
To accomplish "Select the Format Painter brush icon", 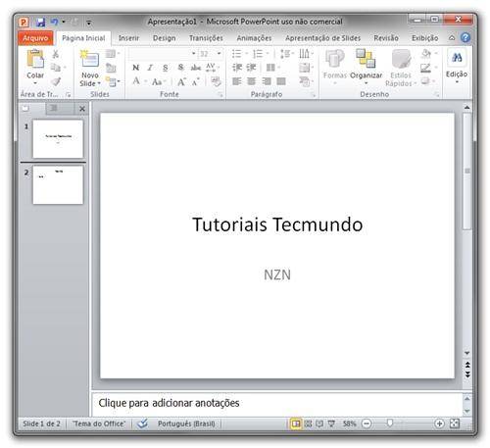I will (x=56, y=81).
